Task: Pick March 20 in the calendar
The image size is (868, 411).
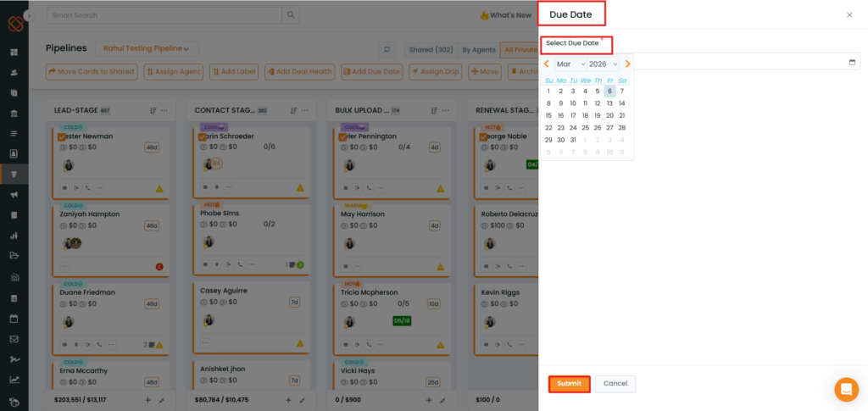Action: click(x=609, y=115)
